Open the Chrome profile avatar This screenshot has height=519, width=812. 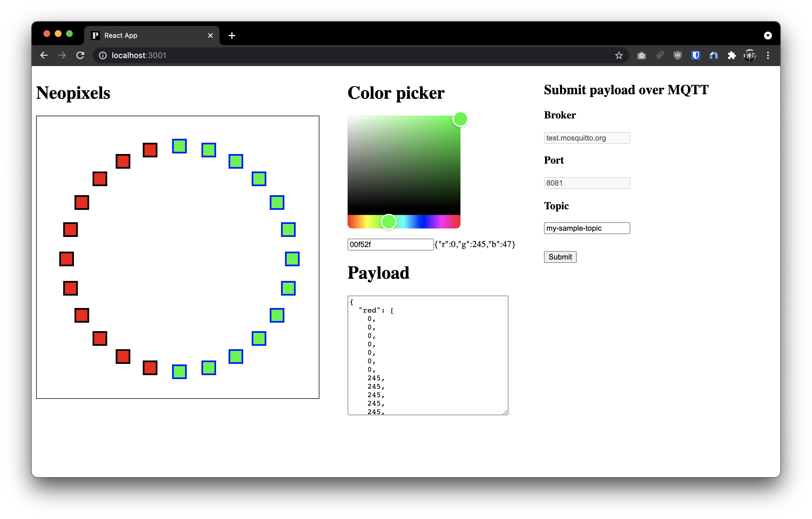tap(750, 55)
